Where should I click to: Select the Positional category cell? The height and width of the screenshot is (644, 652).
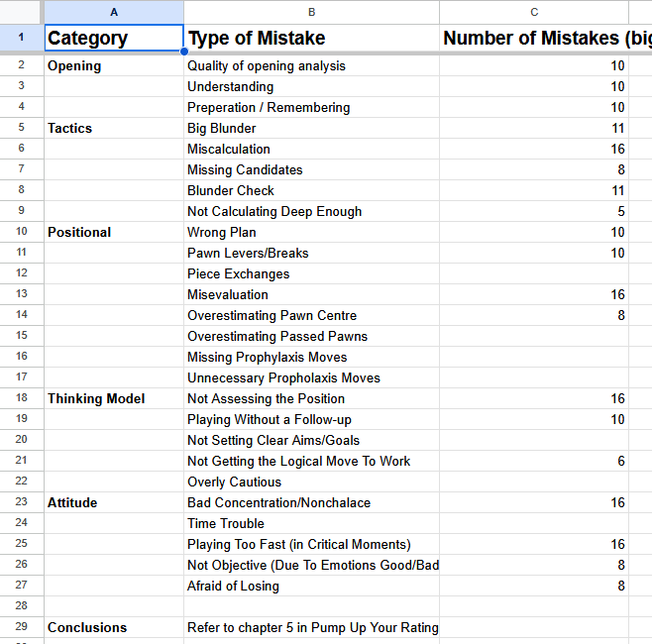pyautogui.click(x=114, y=232)
